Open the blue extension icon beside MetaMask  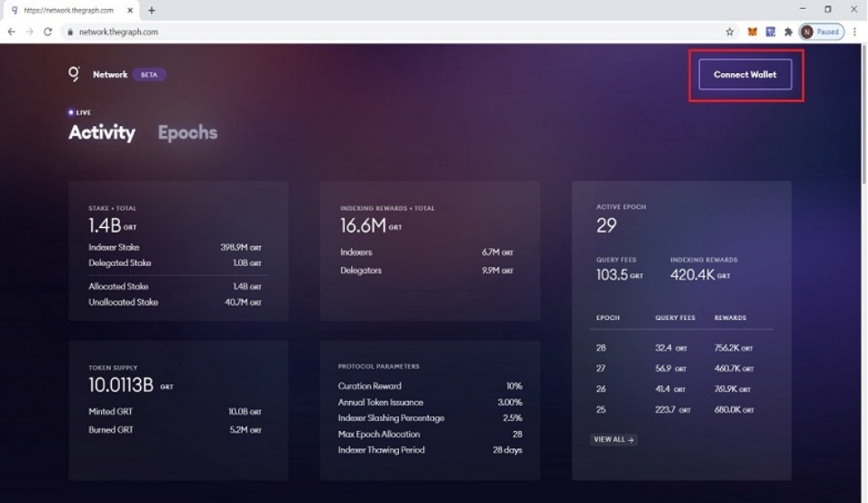[x=770, y=32]
